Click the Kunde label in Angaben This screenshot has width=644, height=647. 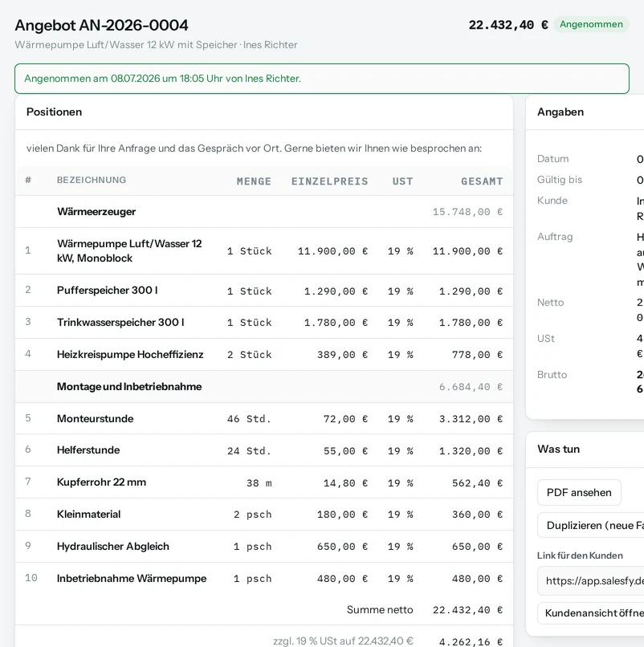click(552, 201)
